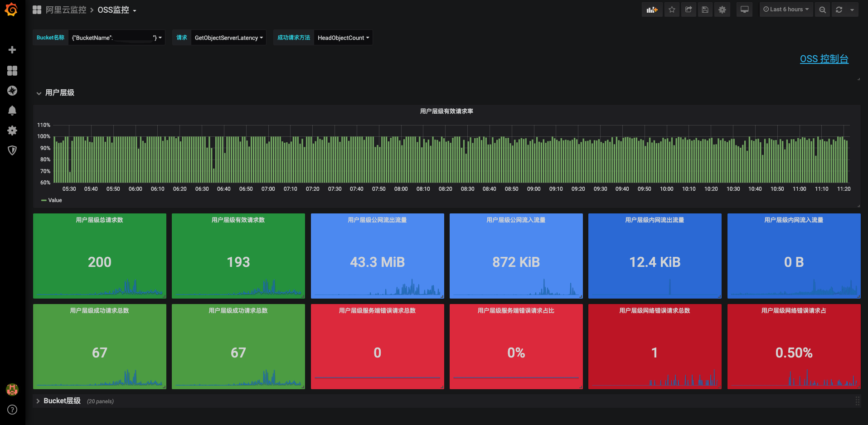The image size is (868, 425).
Task: Click the 0 B intranet inbound value
Action: click(794, 262)
